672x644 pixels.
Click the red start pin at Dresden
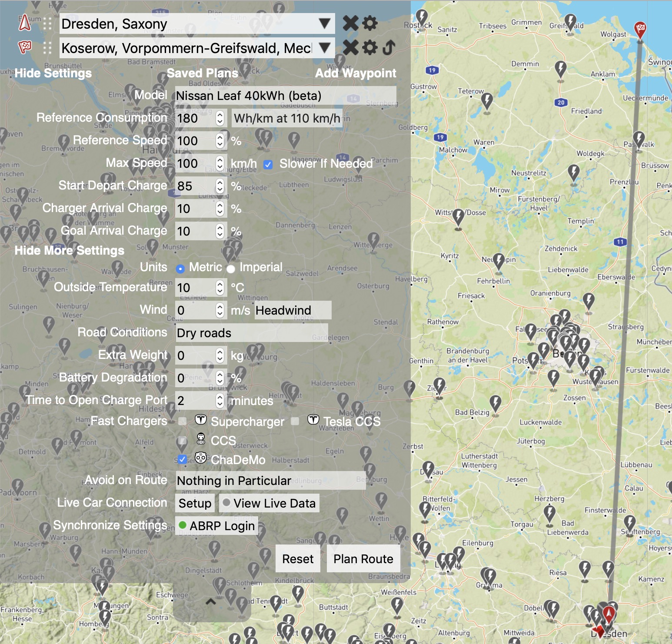pyautogui.click(x=609, y=615)
